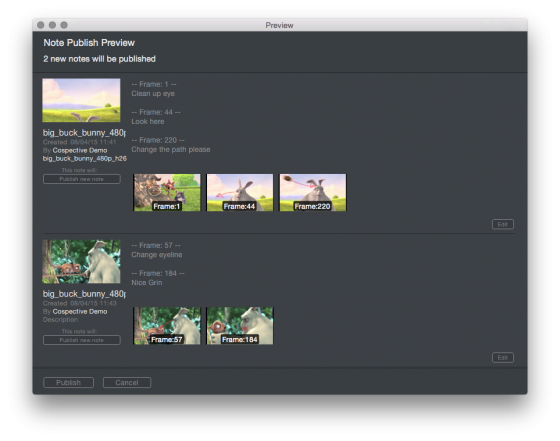560x441 pixels.
Task: Click 'Change the path please' note text
Action: (x=171, y=149)
